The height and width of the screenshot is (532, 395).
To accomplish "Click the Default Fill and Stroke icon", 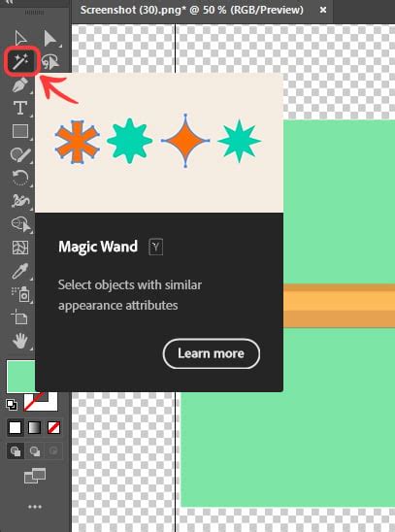I will pos(12,405).
